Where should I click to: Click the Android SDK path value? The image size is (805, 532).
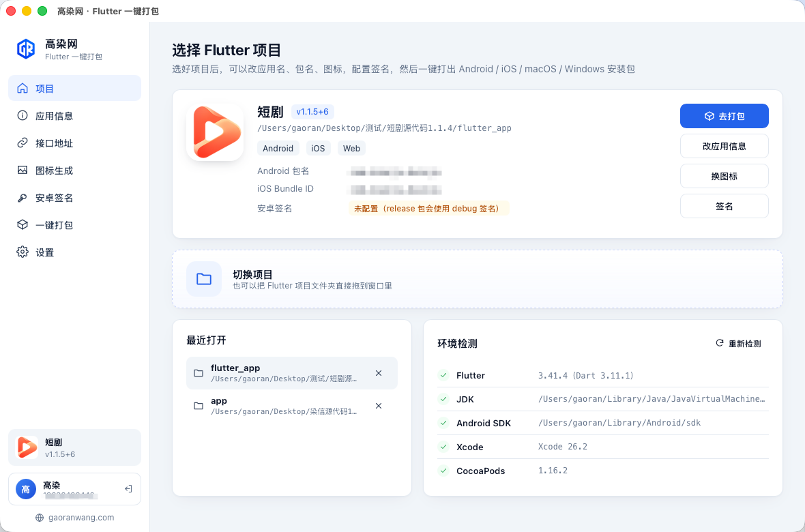coord(619,423)
